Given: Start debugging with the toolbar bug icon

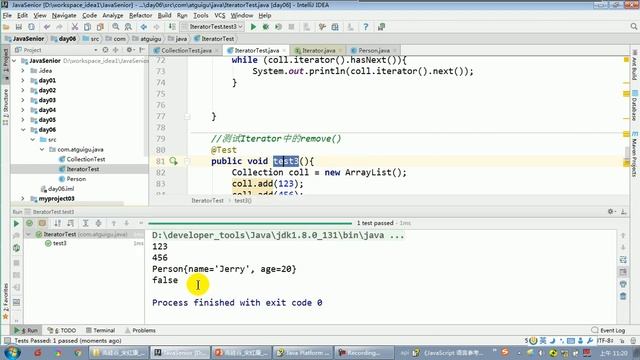Looking at the screenshot, I should click(266, 27).
